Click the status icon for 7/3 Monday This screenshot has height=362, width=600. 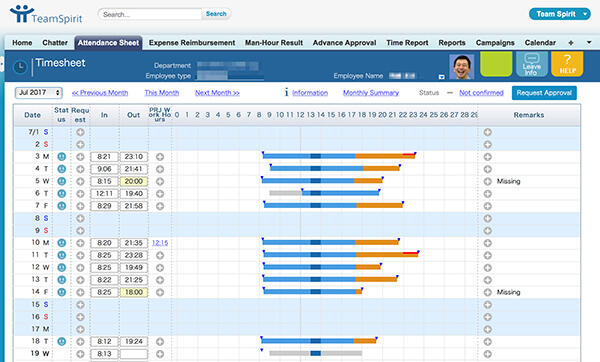tap(62, 157)
